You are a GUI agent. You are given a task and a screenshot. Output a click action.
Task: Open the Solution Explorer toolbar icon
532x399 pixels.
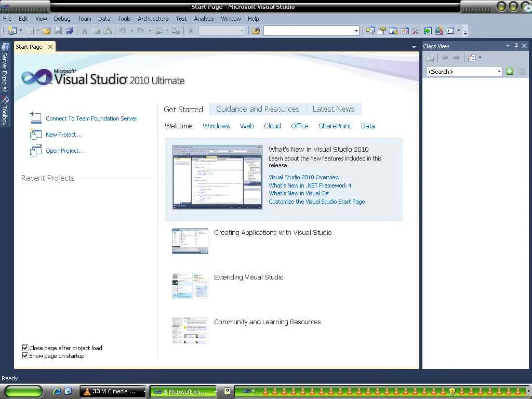point(370,31)
